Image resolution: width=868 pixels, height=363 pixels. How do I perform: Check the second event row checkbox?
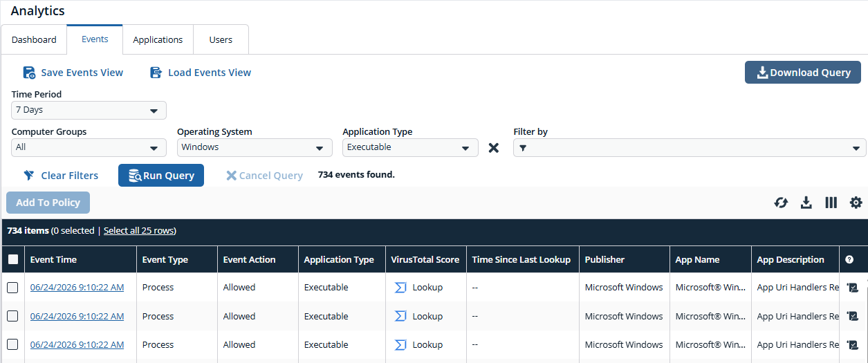coord(12,316)
